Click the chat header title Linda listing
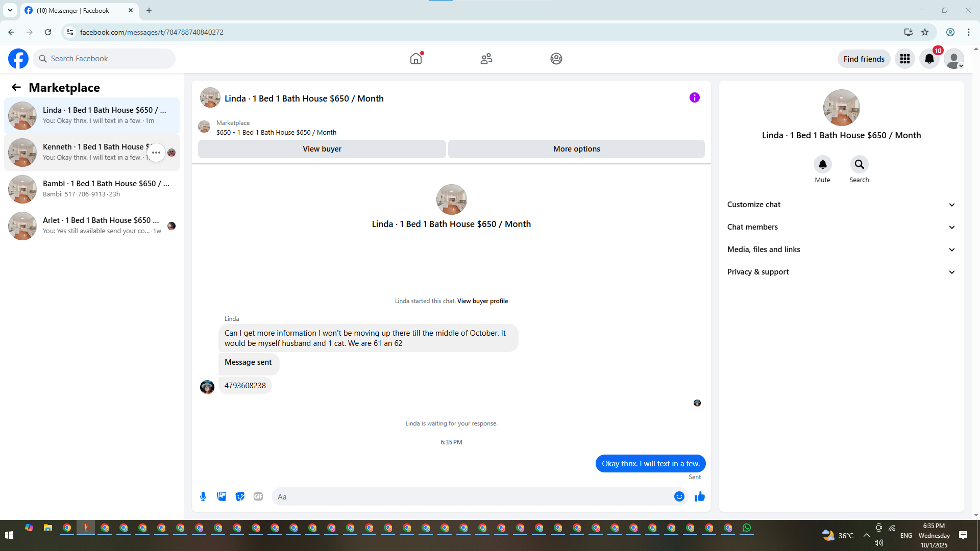 pyautogui.click(x=304, y=98)
